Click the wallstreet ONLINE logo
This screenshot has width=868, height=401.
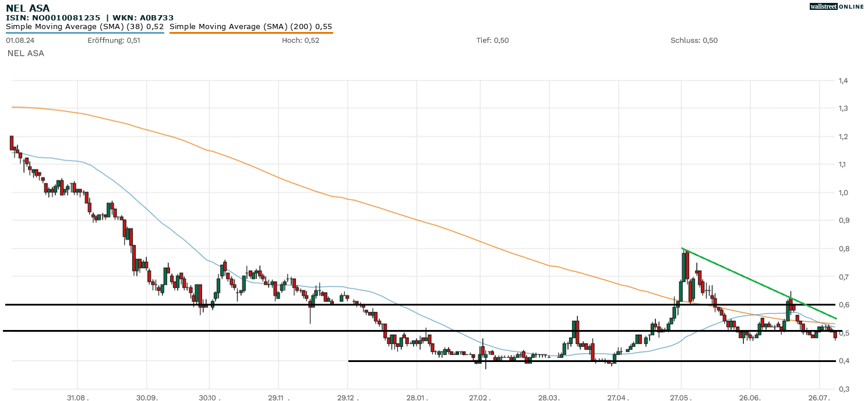tap(837, 6)
